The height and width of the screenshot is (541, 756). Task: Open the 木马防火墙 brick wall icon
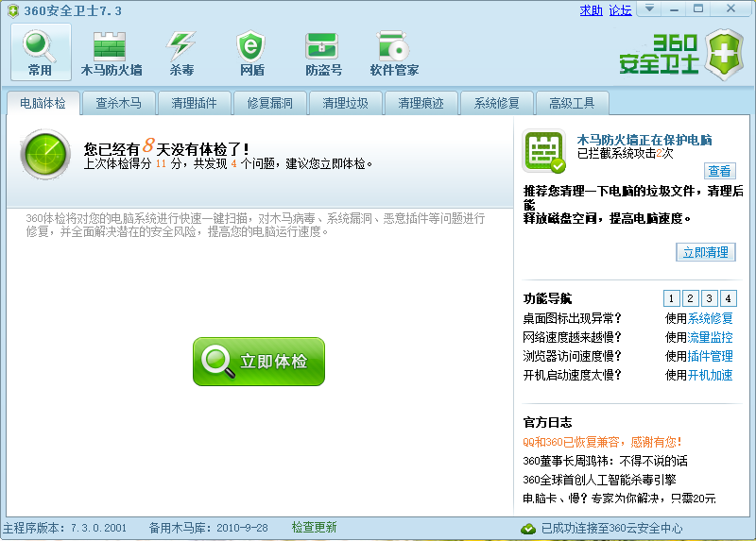click(x=111, y=52)
